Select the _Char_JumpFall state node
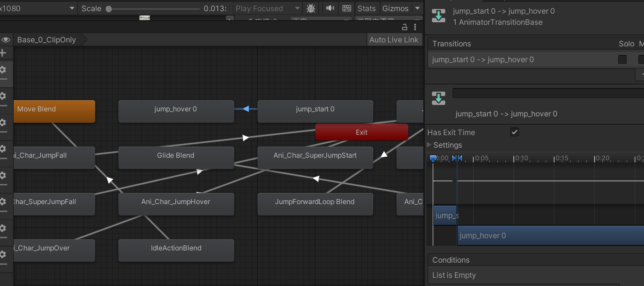Viewport: 644px width, 286px height. click(x=54, y=158)
